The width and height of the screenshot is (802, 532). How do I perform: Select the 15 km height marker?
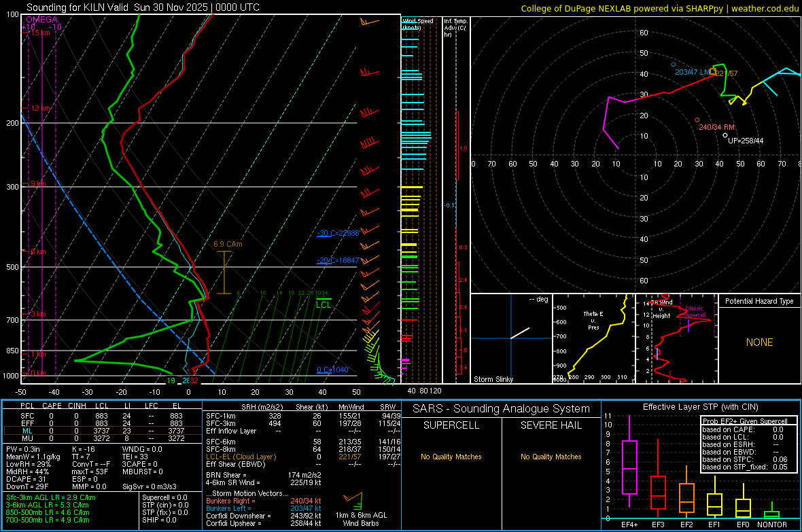(40, 33)
